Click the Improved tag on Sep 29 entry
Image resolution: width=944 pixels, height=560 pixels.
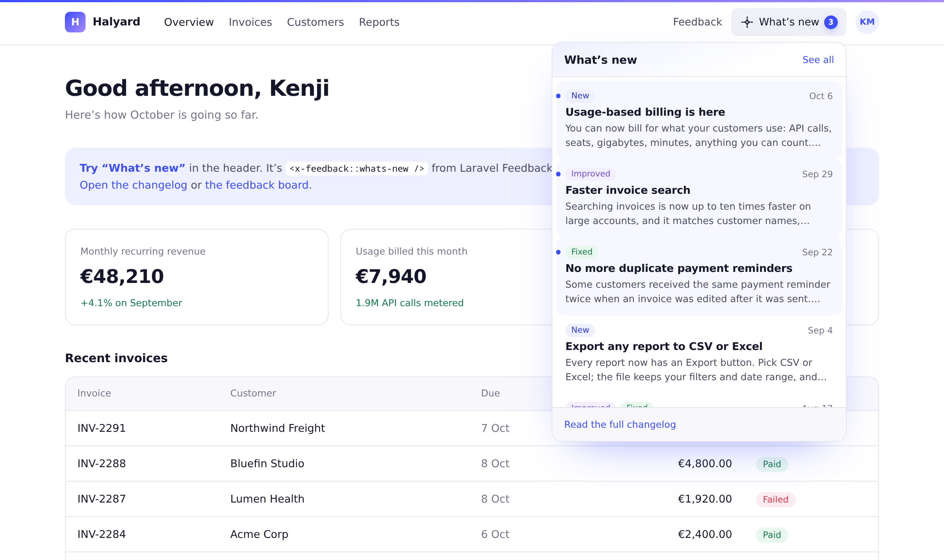pyautogui.click(x=591, y=174)
